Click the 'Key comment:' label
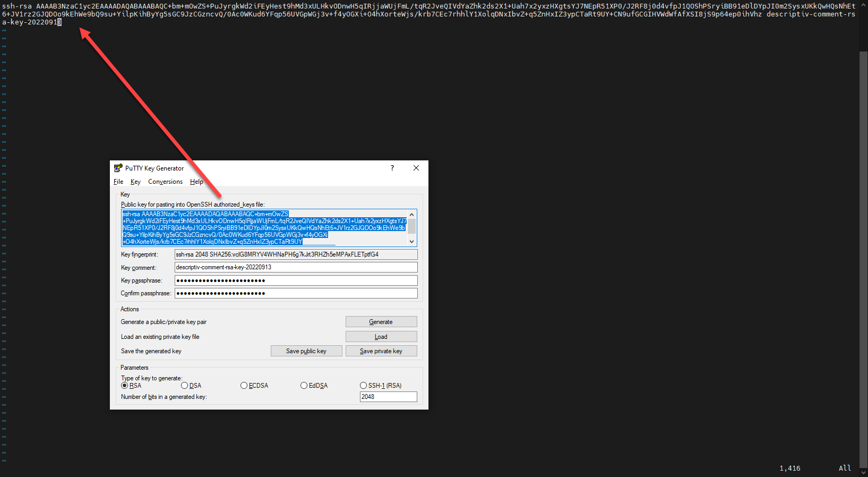 click(x=138, y=268)
